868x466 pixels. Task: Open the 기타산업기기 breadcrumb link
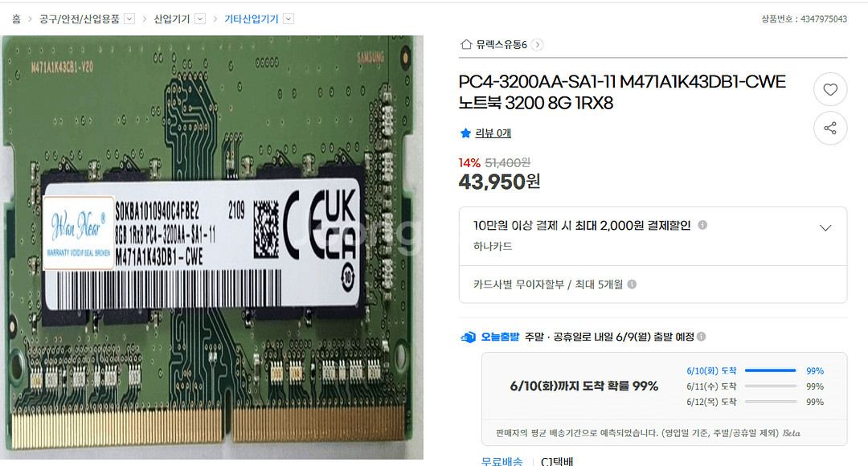point(251,18)
